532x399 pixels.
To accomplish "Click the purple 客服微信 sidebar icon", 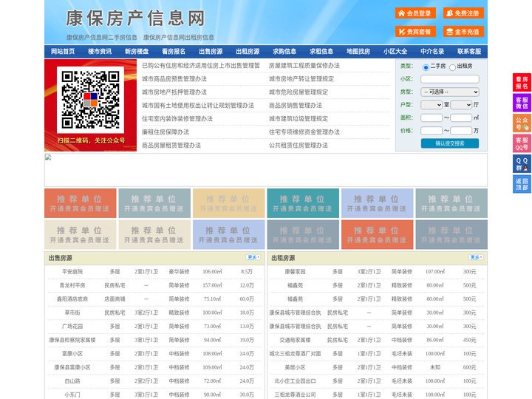I will tap(522, 103).
